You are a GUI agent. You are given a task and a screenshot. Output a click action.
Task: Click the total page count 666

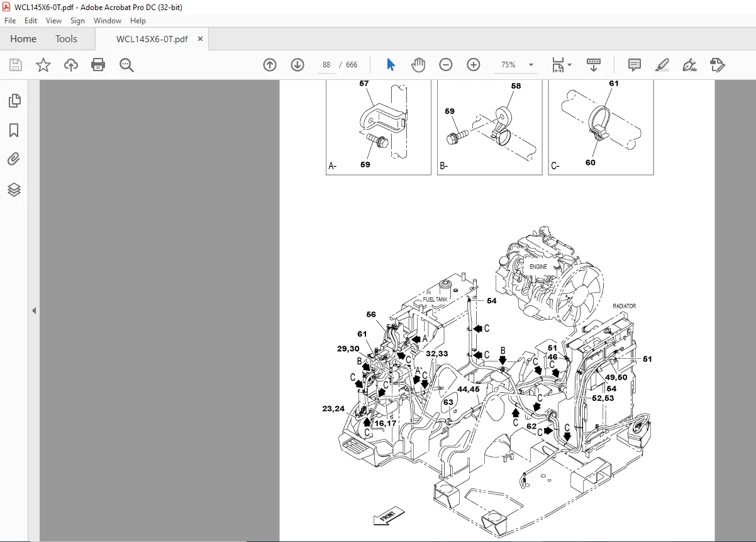(351, 65)
